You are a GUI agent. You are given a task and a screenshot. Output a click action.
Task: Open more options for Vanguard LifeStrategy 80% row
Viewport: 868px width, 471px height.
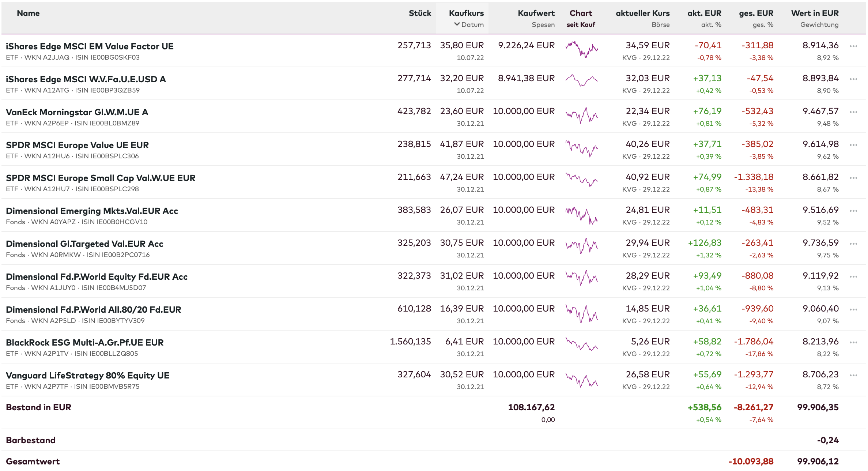(x=853, y=376)
